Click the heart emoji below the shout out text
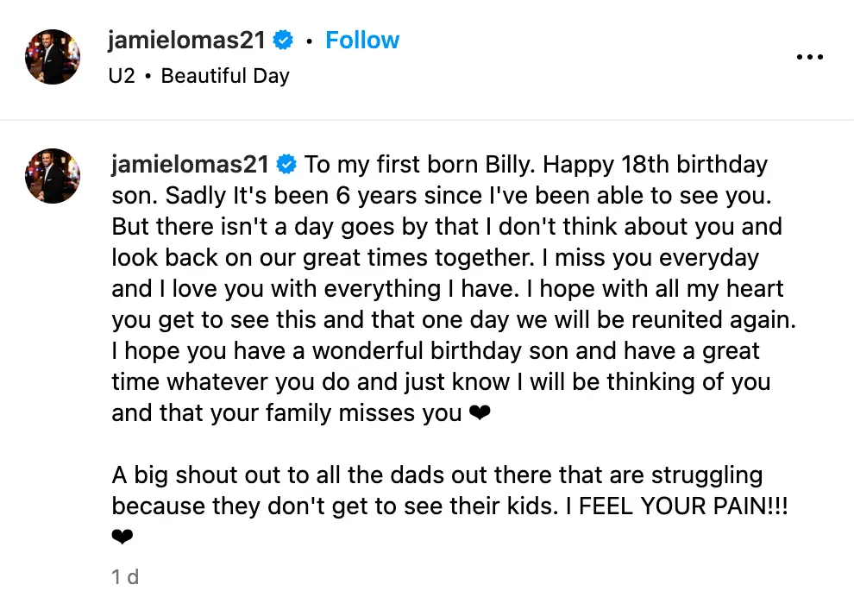 pyautogui.click(x=122, y=536)
